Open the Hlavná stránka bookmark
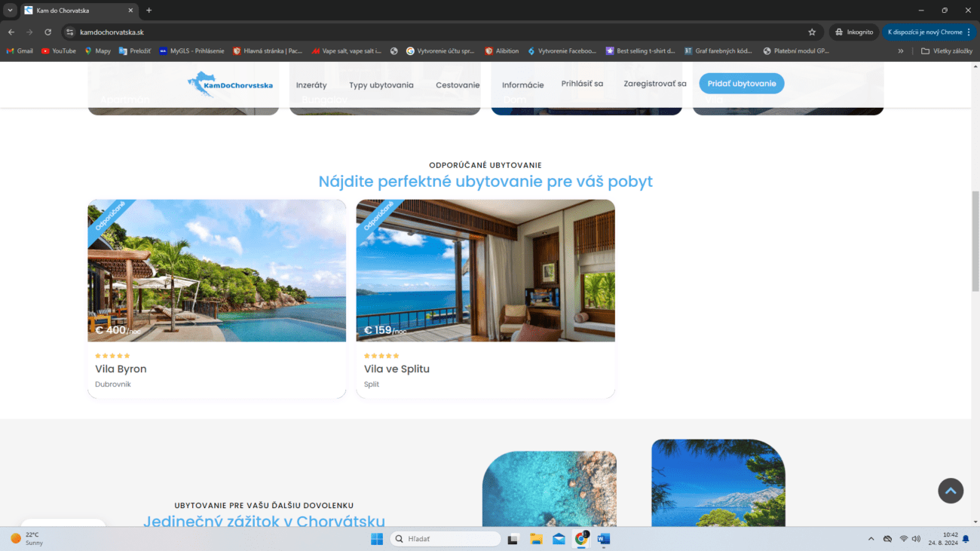 (x=268, y=51)
